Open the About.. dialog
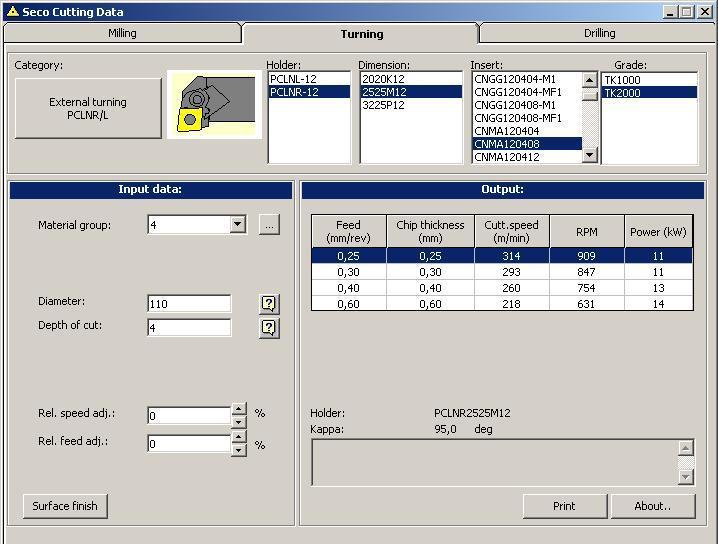718x544 pixels. tap(653, 506)
